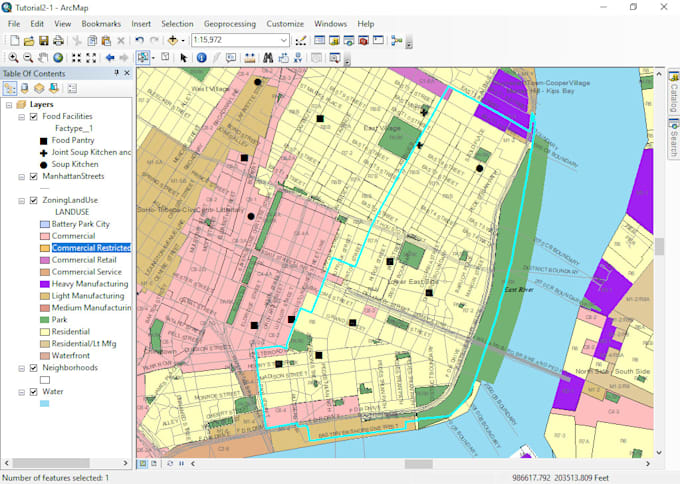Open the Search side tab
The width and height of the screenshot is (680, 484).
click(x=674, y=138)
